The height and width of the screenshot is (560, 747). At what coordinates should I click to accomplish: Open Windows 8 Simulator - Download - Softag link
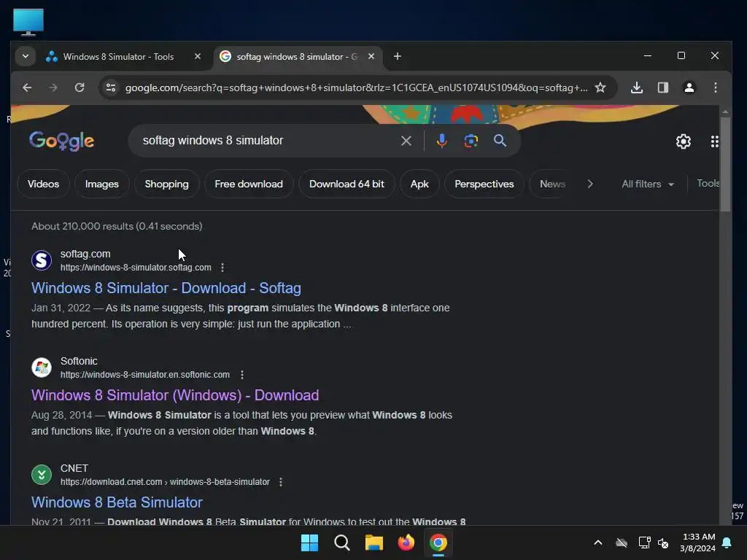pyautogui.click(x=166, y=288)
